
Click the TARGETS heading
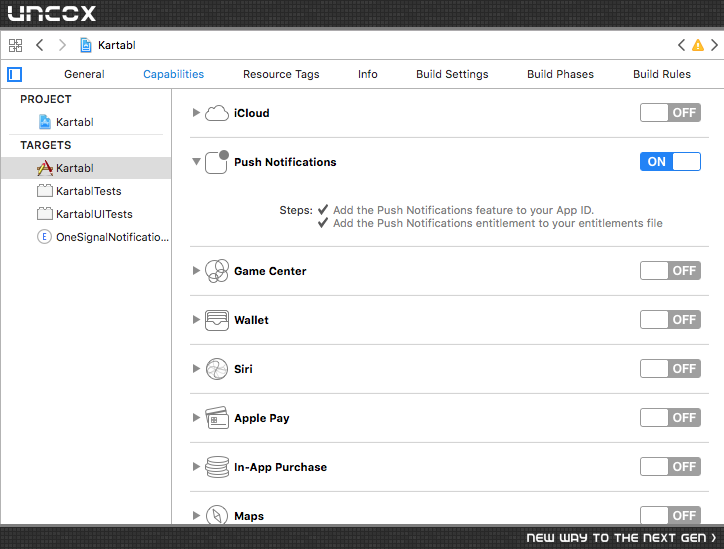tap(46, 145)
